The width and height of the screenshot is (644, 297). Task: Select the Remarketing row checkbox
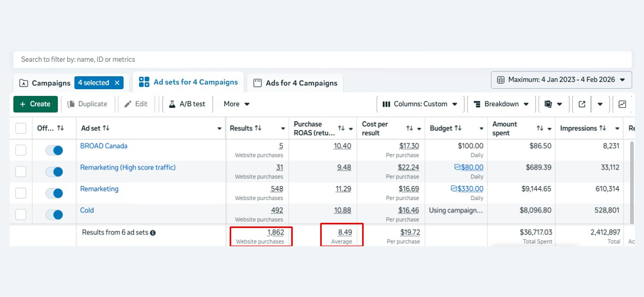pos(21,193)
